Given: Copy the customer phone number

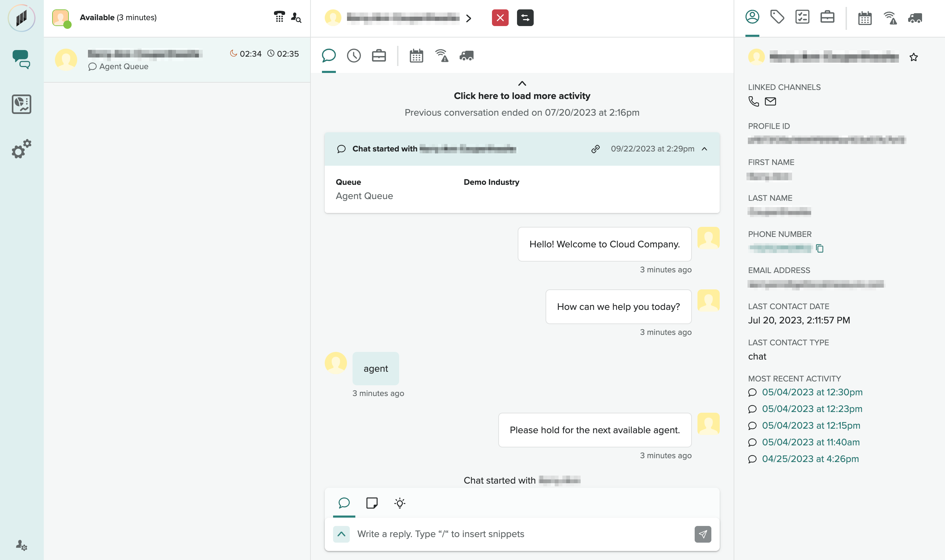Looking at the screenshot, I should [x=819, y=248].
